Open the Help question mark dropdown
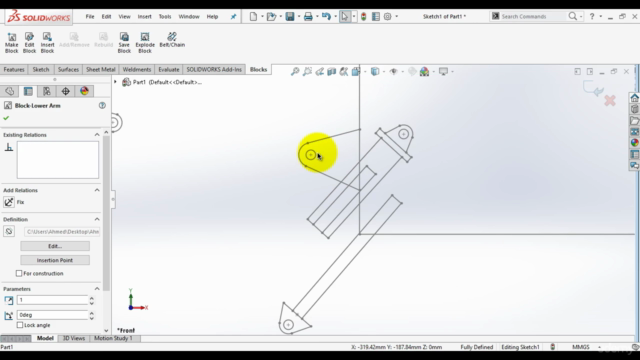This screenshot has width=640, height=360. click(x=600, y=16)
